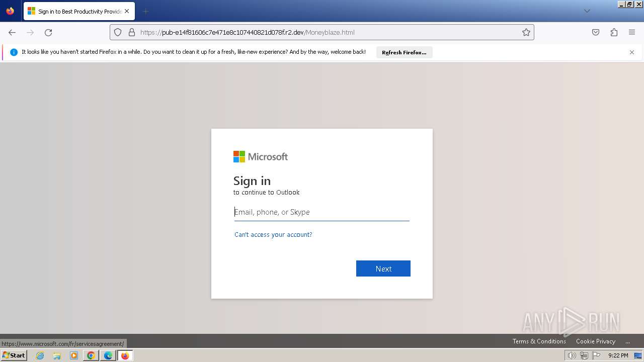Click the to continue to Outlook text
The width and height of the screenshot is (644, 362).
point(266,193)
